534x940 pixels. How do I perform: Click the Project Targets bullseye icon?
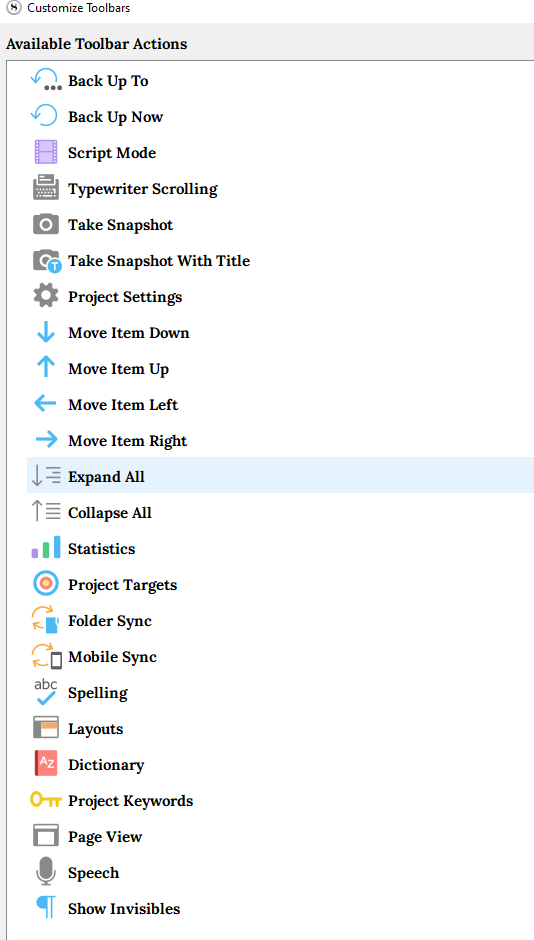click(46, 584)
